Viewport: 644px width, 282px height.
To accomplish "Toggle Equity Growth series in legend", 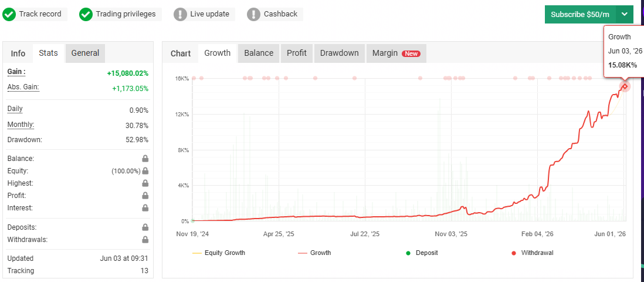I will tap(219, 253).
